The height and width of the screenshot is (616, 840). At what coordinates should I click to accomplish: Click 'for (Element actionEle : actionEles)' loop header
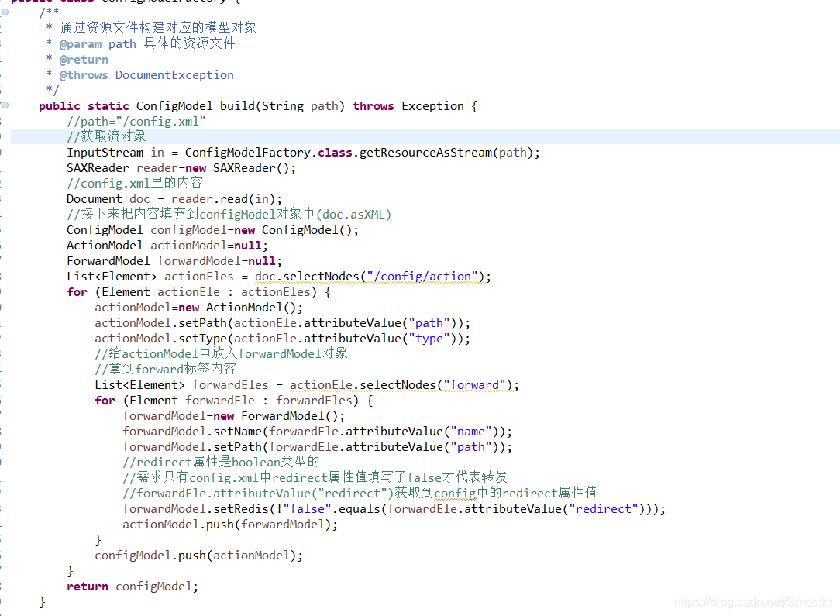point(191,292)
